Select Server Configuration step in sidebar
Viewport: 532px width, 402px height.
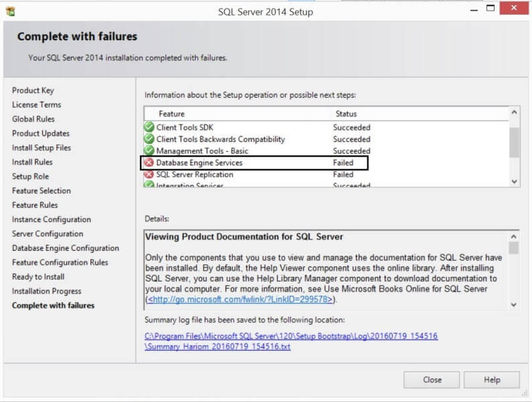click(x=48, y=233)
